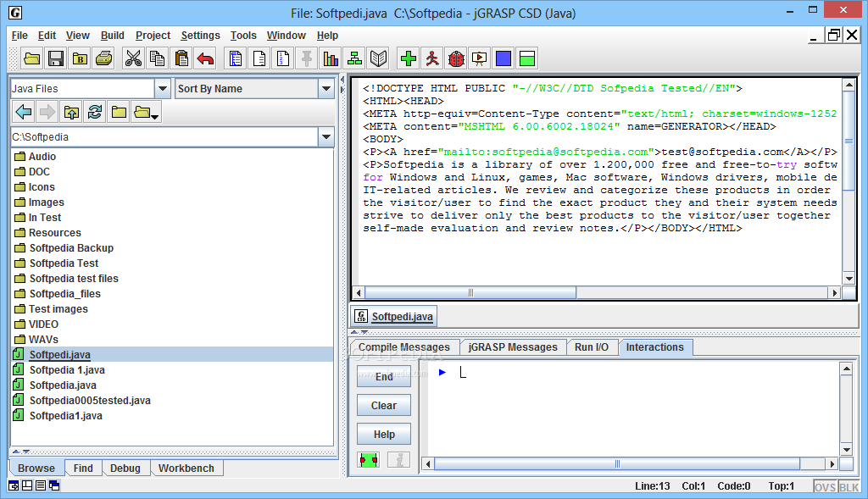Click the window-with-arrow icon in the status bar
This screenshot has height=499, width=868.
(14, 485)
